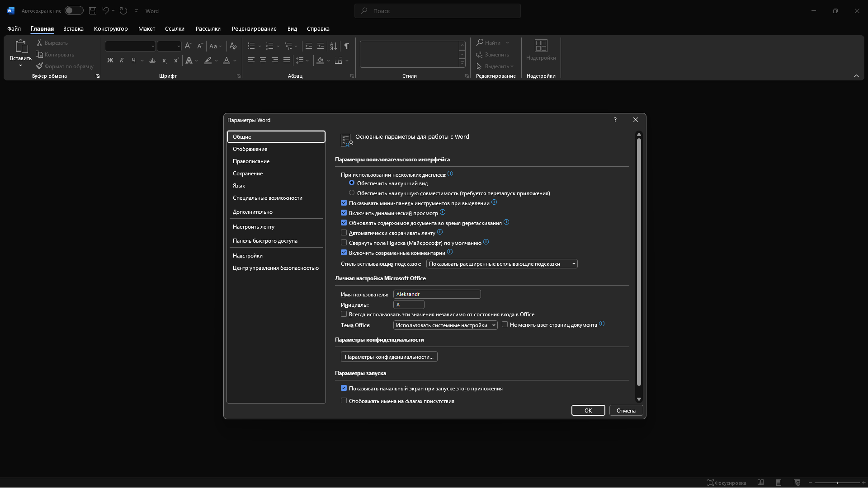Click the Undo arrow icon
868x488 pixels.
coord(105,11)
